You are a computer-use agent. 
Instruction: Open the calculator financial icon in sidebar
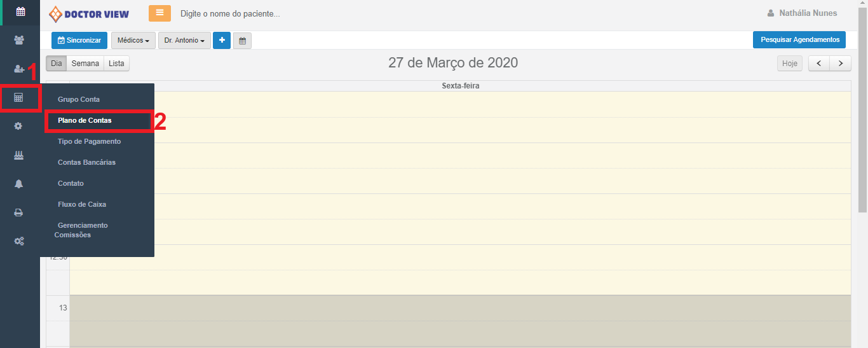pos(19,98)
